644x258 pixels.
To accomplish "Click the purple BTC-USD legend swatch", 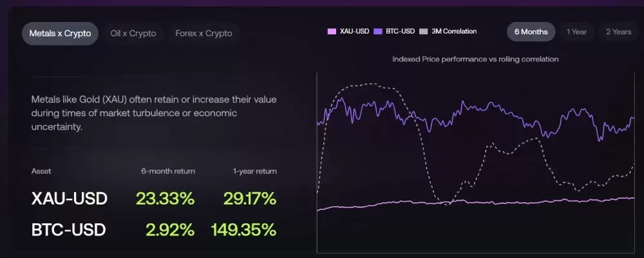I will tap(378, 31).
